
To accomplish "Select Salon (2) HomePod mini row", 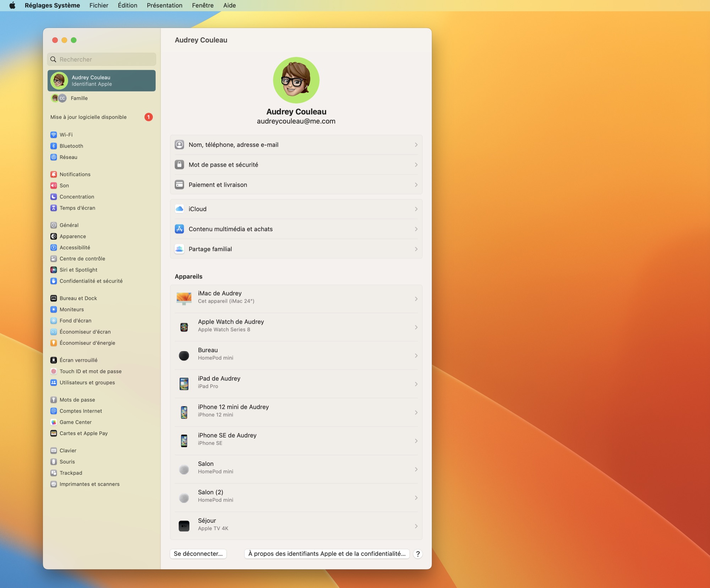I will (x=296, y=497).
